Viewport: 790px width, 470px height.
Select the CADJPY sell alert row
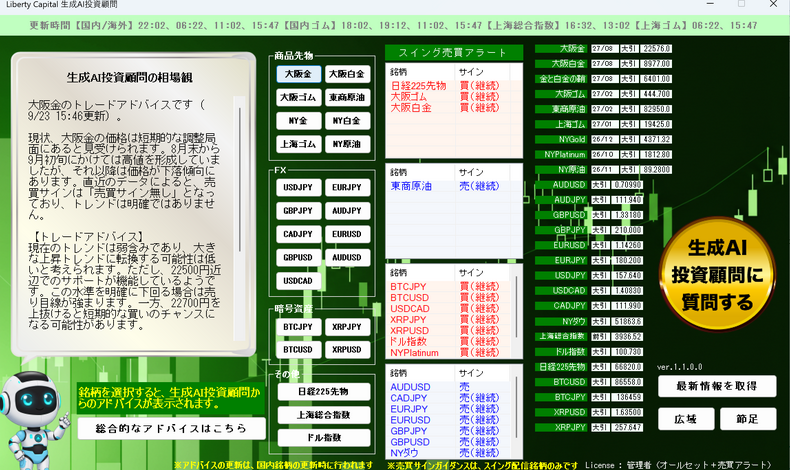pyautogui.click(x=449, y=398)
